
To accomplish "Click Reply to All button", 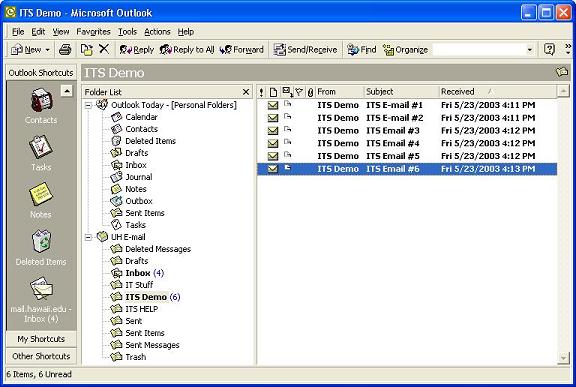I will [x=187, y=50].
